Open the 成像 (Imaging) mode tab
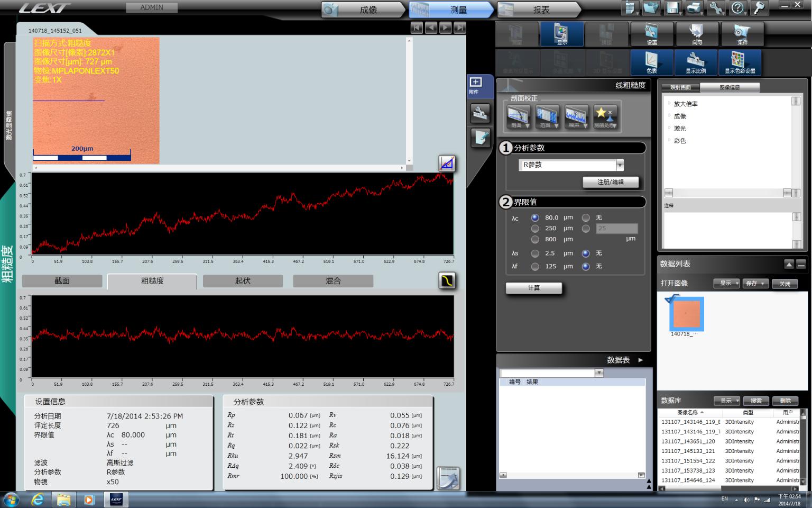The width and height of the screenshot is (812, 508). point(364,10)
